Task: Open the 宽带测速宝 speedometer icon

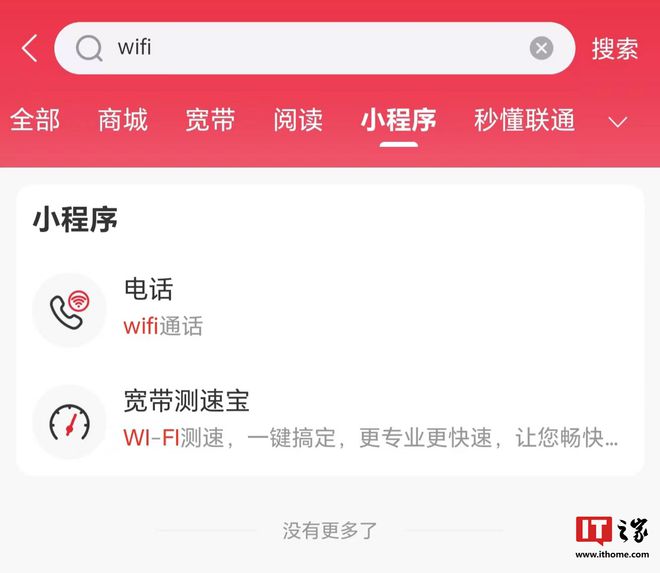Action: click(x=69, y=422)
